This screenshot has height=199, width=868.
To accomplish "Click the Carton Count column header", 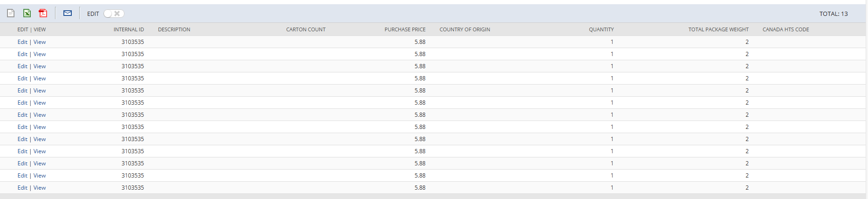I will [x=306, y=29].
